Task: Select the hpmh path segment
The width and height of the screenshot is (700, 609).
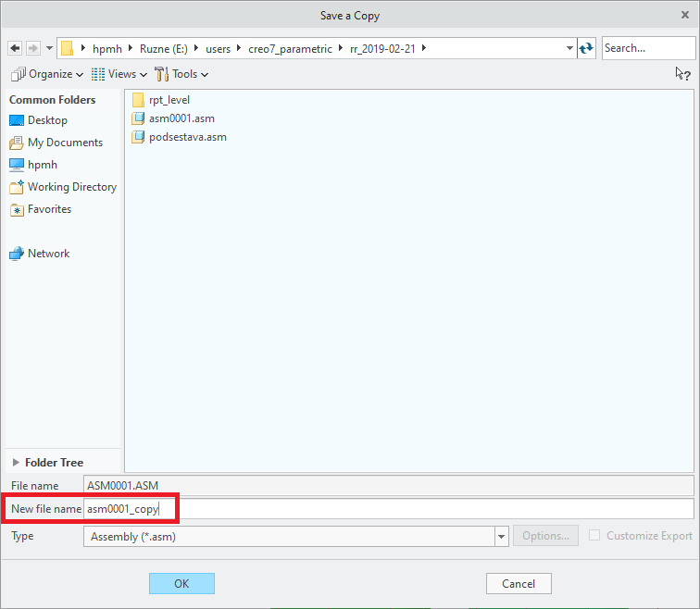Action: 107,49
